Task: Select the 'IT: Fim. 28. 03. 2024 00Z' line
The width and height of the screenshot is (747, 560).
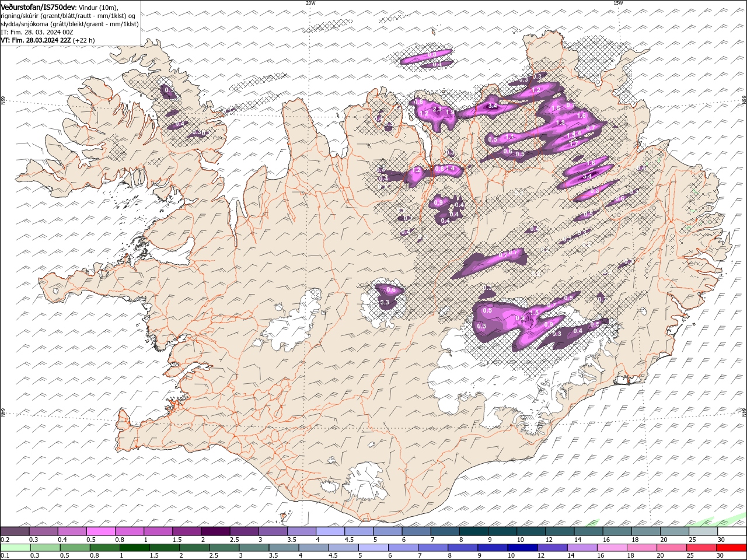Action: [x=37, y=32]
